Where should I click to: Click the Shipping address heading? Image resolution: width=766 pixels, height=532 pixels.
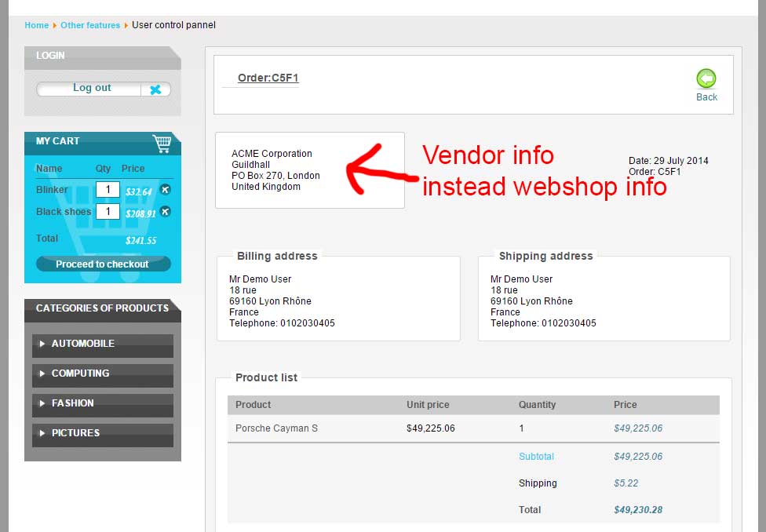point(545,256)
